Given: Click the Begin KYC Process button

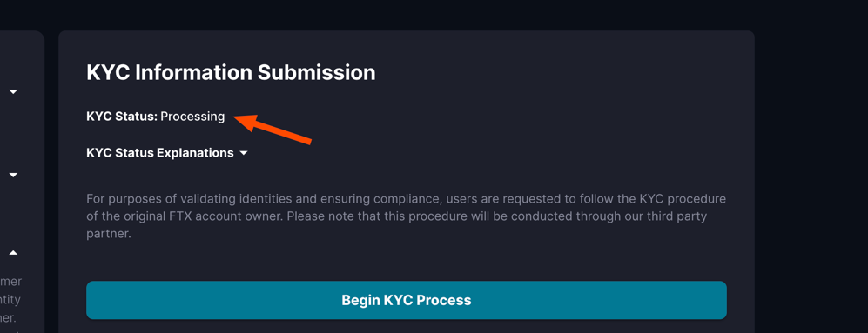Looking at the screenshot, I should coord(407,300).
